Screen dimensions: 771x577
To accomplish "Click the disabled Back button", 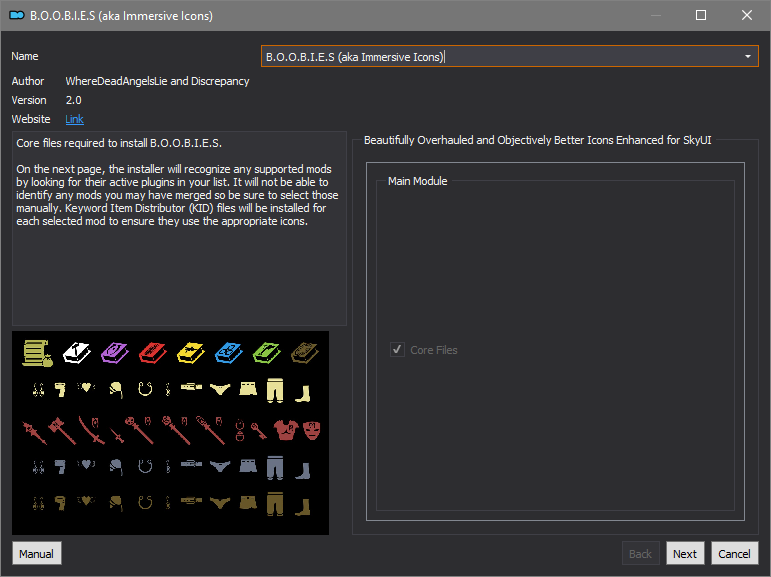I will point(640,553).
